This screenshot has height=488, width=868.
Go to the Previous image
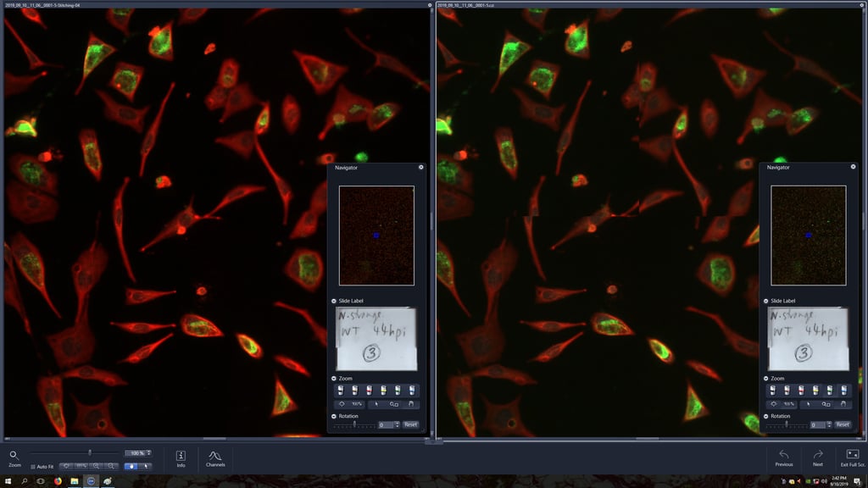click(784, 458)
